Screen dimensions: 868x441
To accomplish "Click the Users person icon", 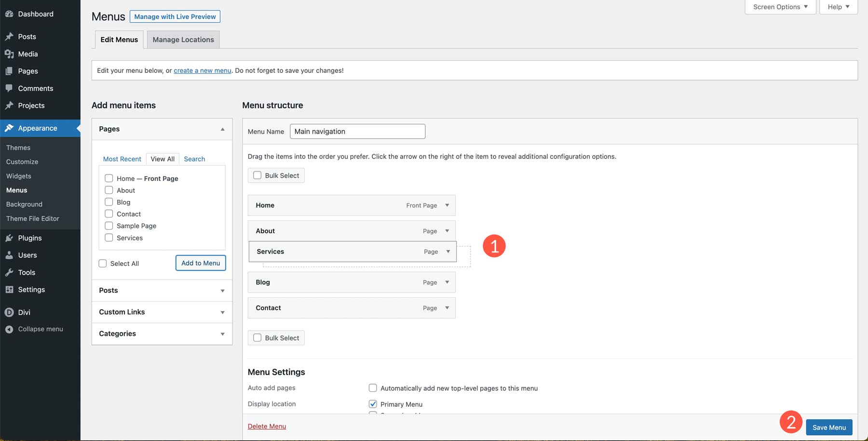I will (9, 255).
